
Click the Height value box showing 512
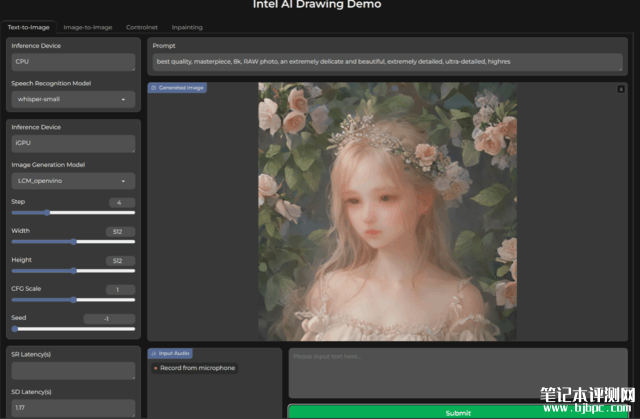pyautogui.click(x=120, y=261)
